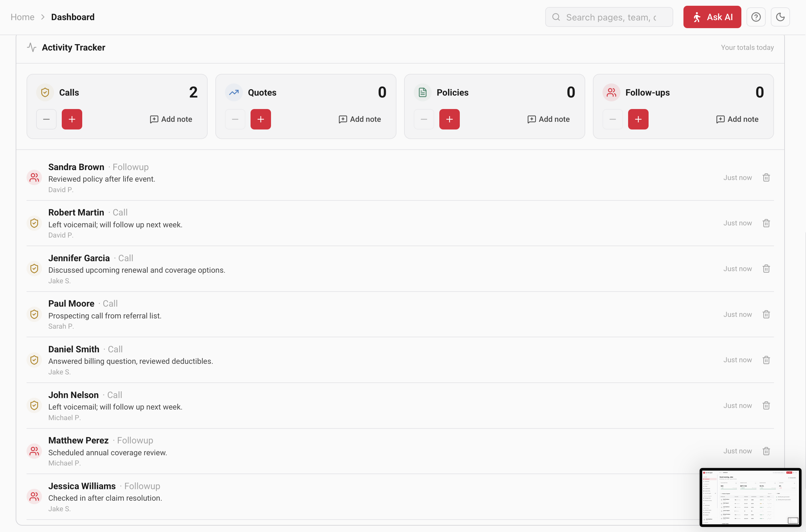The image size is (806, 532).
Task: Focus the search pages input field
Action: pyautogui.click(x=609, y=17)
